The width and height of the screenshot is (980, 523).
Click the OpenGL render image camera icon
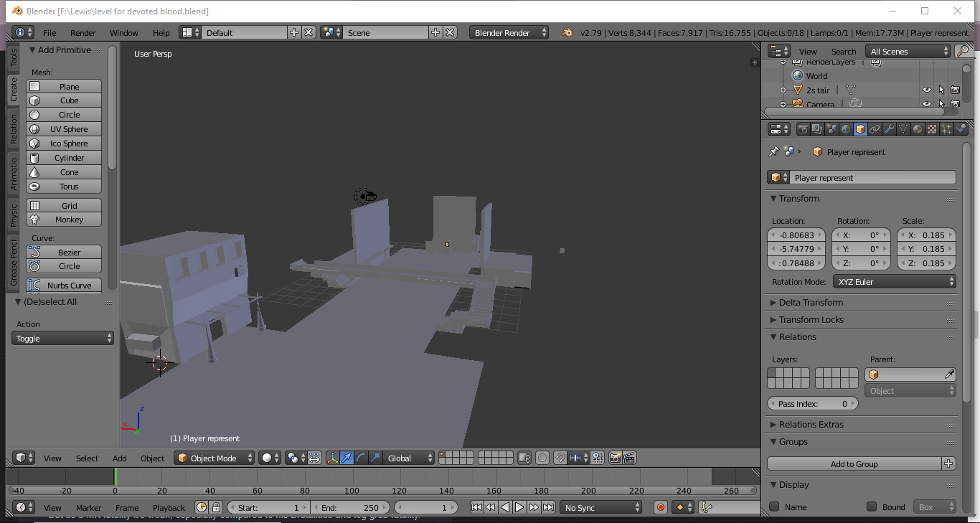coord(615,458)
